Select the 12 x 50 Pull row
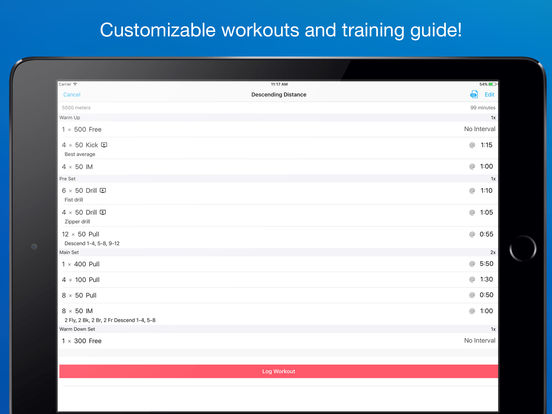Screen dimensions: 552x414 [278, 238]
